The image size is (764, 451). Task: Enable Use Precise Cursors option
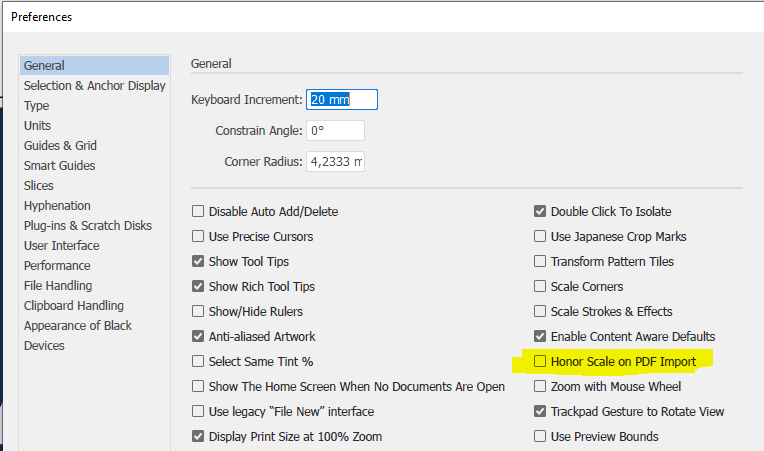point(198,236)
